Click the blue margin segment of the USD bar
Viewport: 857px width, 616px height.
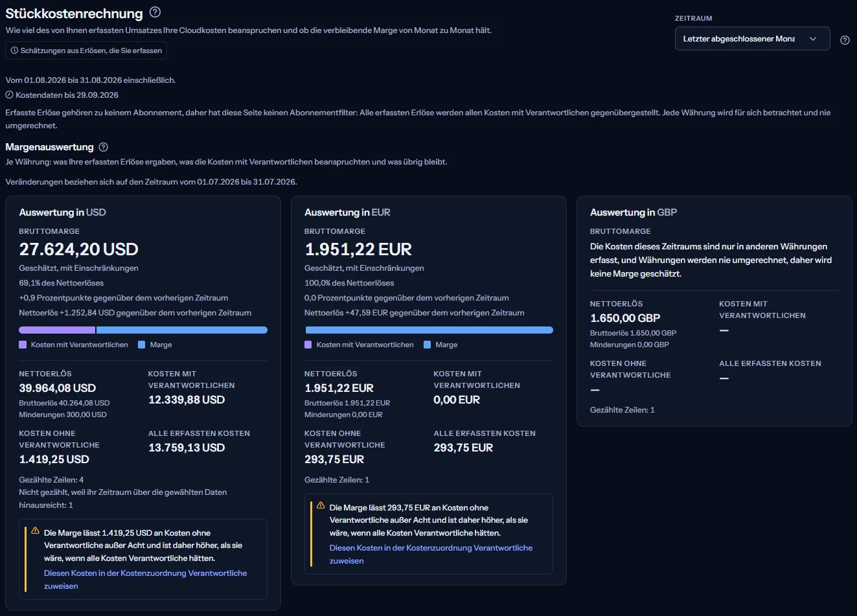click(182, 330)
